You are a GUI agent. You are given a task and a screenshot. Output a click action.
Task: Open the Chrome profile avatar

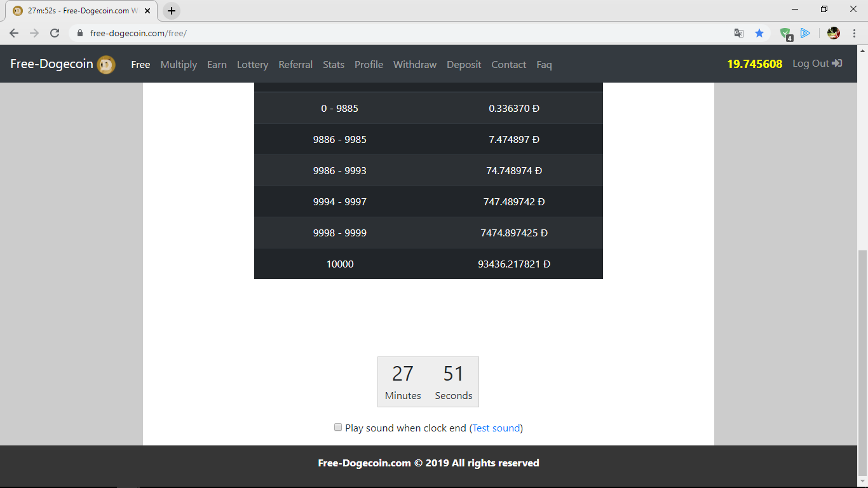coord(834,33)
